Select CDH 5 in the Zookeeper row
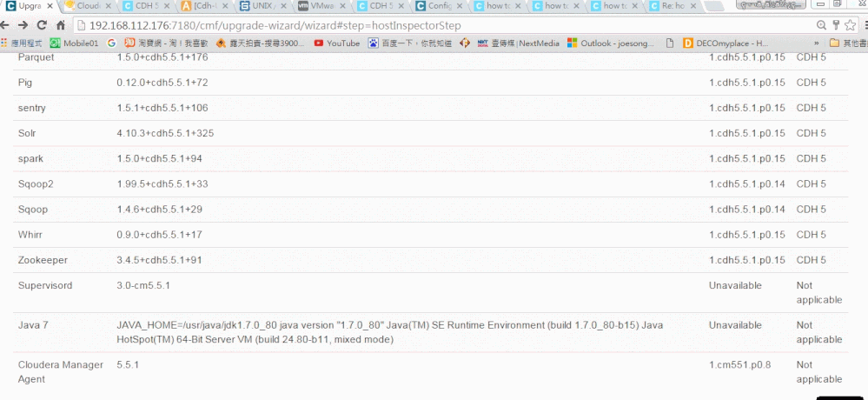Viewport: 868px width, 400px height. click(x=811, y=260)
